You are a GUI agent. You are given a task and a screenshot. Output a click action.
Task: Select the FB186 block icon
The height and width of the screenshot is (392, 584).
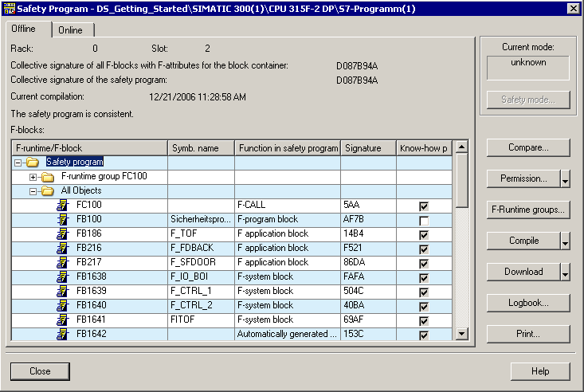click(63, 233)
